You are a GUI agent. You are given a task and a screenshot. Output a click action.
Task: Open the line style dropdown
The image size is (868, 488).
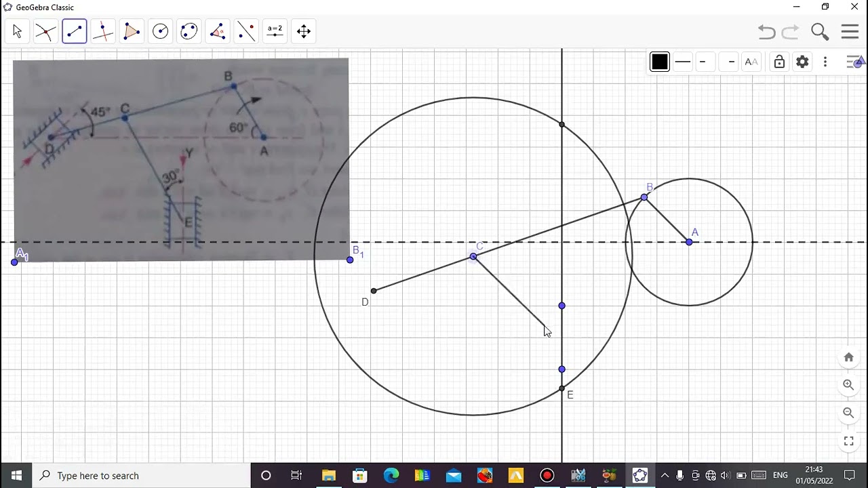(683, 62)
